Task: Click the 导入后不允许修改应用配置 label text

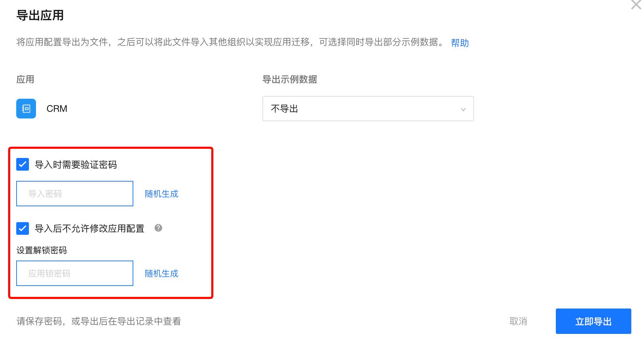Action: tap(90, 228)
